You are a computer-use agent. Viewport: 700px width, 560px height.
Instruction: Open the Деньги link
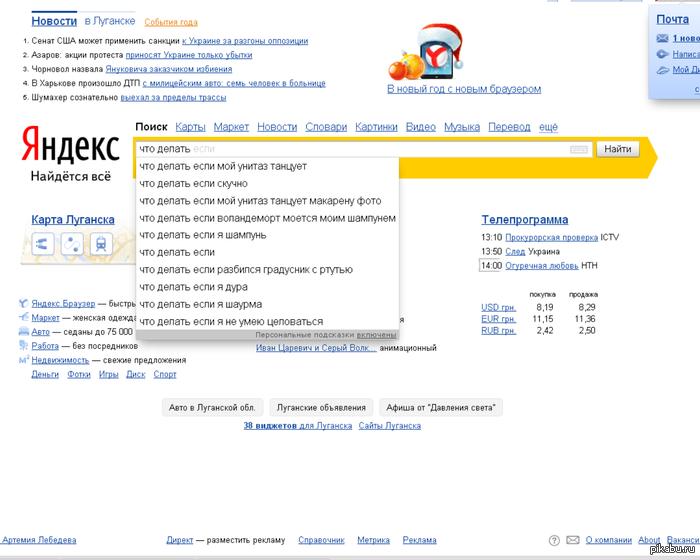click(45, 375)
